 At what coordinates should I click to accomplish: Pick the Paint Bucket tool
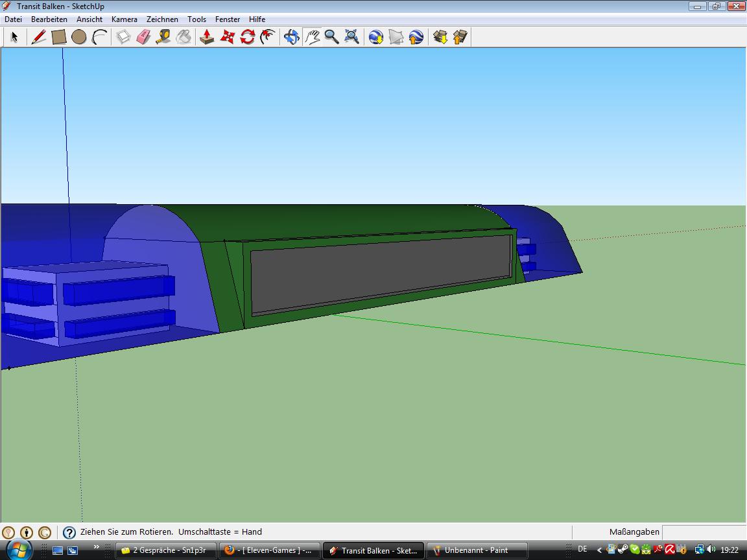(x=184, y=37)
